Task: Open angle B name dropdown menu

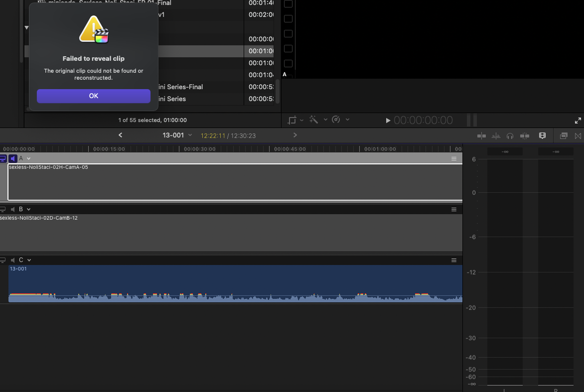Action: click(29, 209)
